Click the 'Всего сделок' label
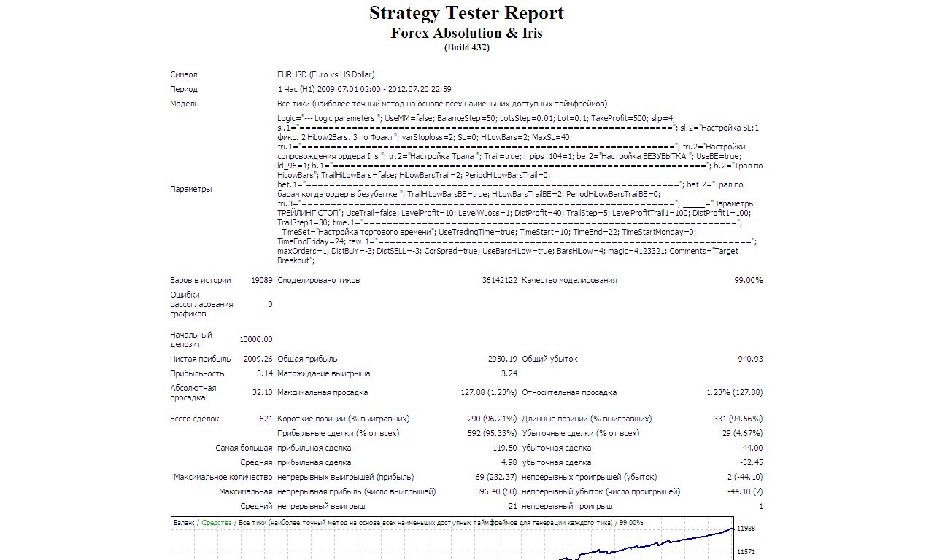Screen dimensions: 934x560 click(x=195, y=419)
